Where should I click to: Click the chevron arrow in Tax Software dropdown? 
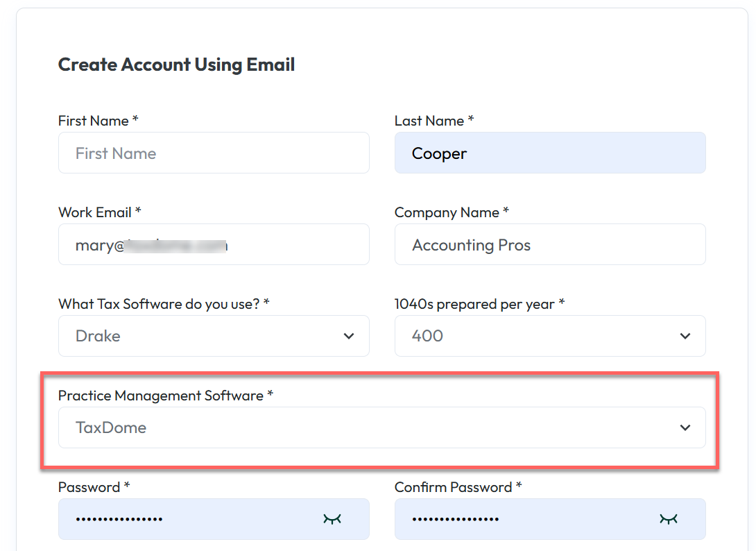[x=348, y=336]
